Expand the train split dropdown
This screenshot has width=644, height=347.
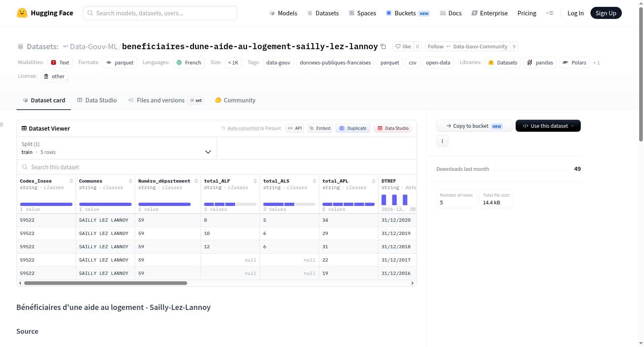pos(116,148)
